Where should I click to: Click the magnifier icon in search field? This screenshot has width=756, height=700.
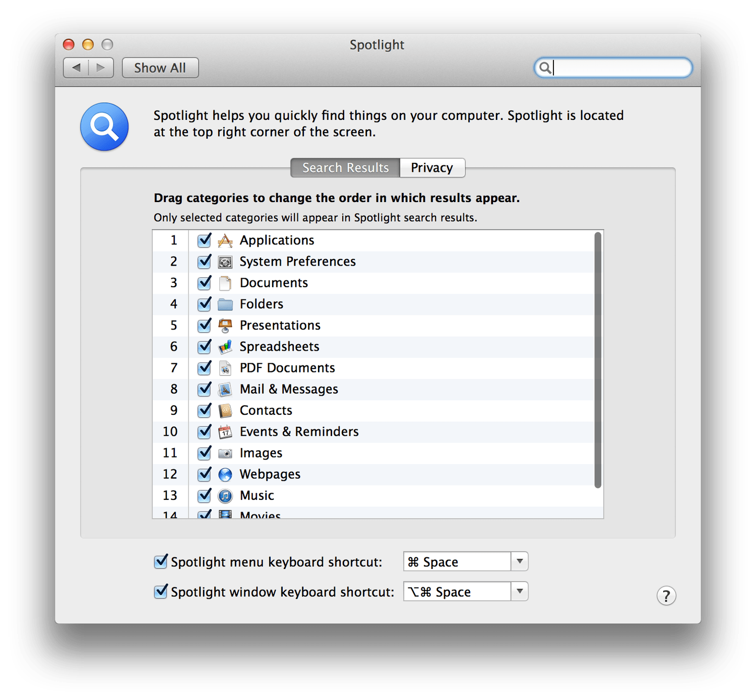pos(545,68)
